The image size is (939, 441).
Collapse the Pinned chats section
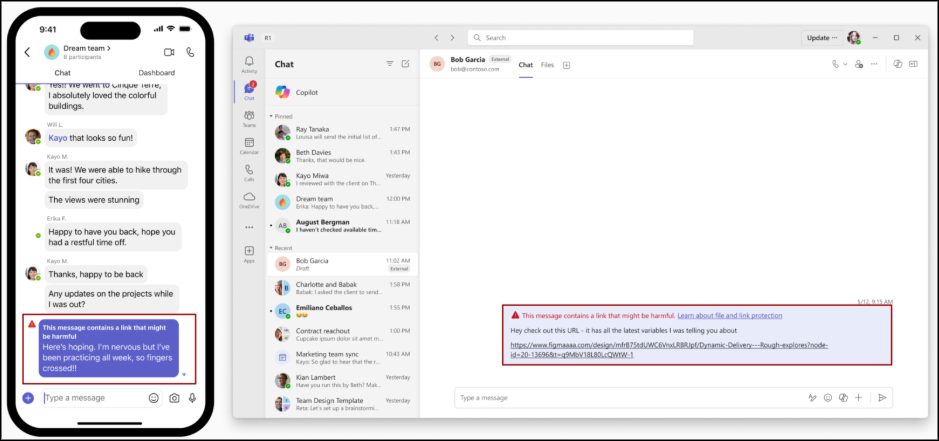(x=270, y=116)
